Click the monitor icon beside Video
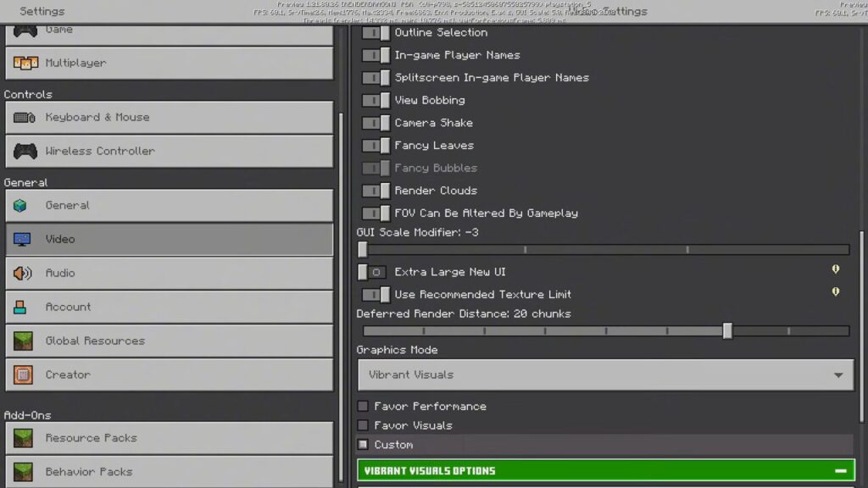 22,239
